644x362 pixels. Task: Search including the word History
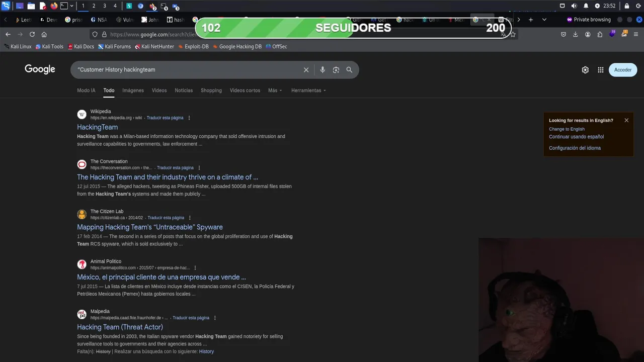206,351
